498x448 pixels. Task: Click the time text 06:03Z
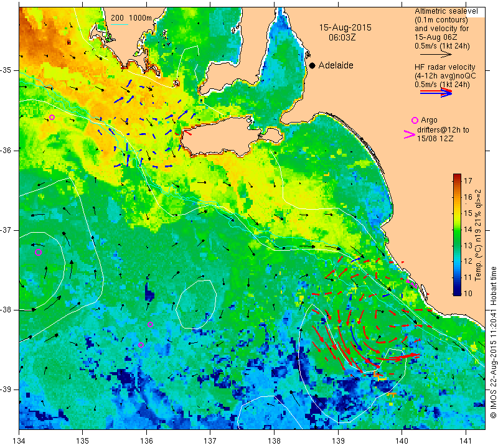(x=342, y=37)
